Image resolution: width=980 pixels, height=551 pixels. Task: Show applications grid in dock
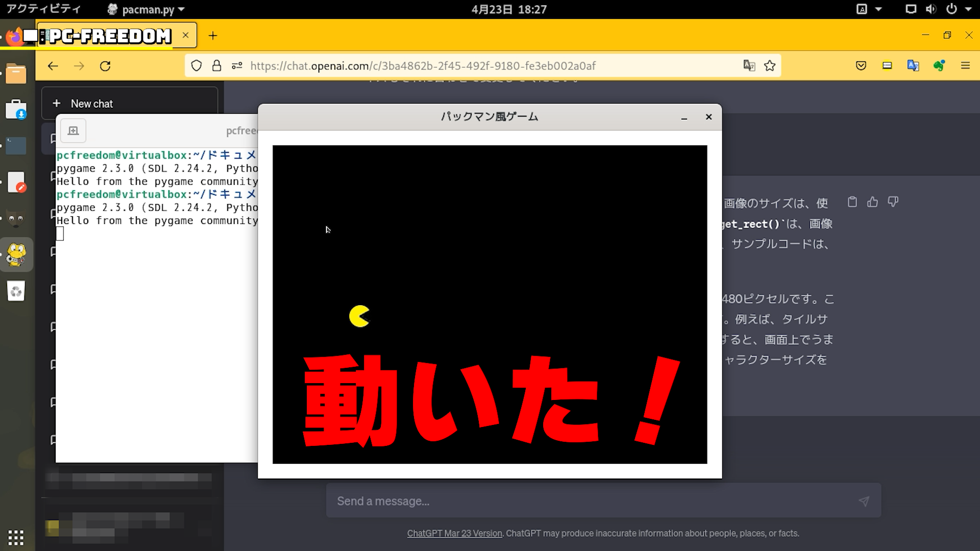tap(16, 537)
